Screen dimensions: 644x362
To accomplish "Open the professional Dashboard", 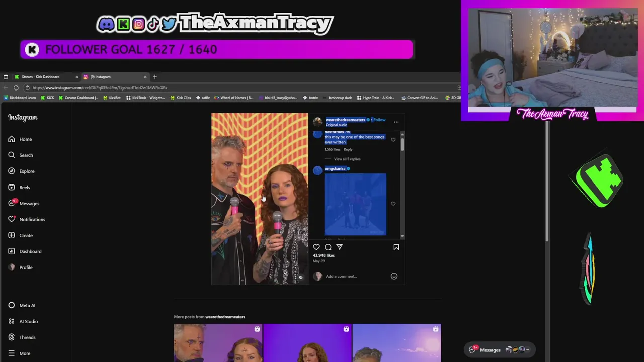I will (25, 251).
